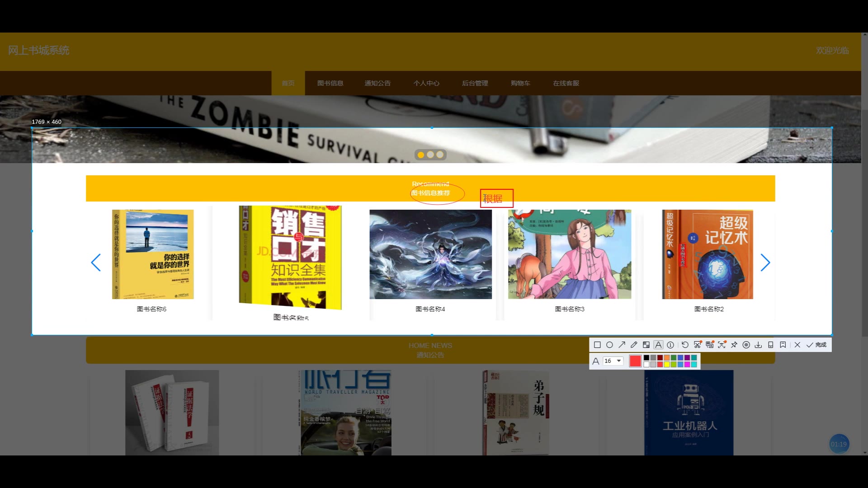
Task: Click 完成 to finish the screenshot
Action: (816, 345)
